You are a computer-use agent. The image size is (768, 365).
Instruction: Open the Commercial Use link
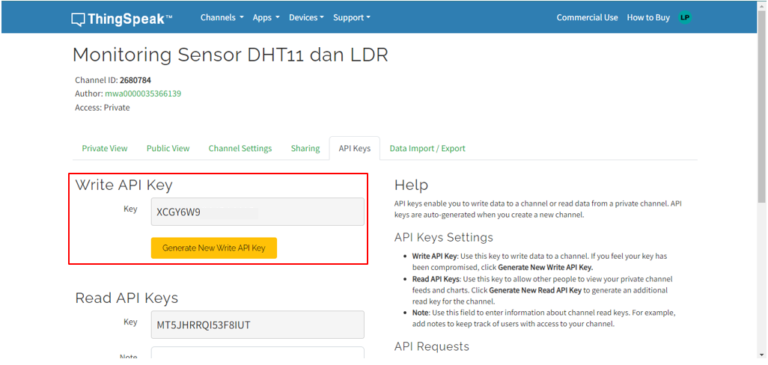pyautogui.click(x=587, y=18)
